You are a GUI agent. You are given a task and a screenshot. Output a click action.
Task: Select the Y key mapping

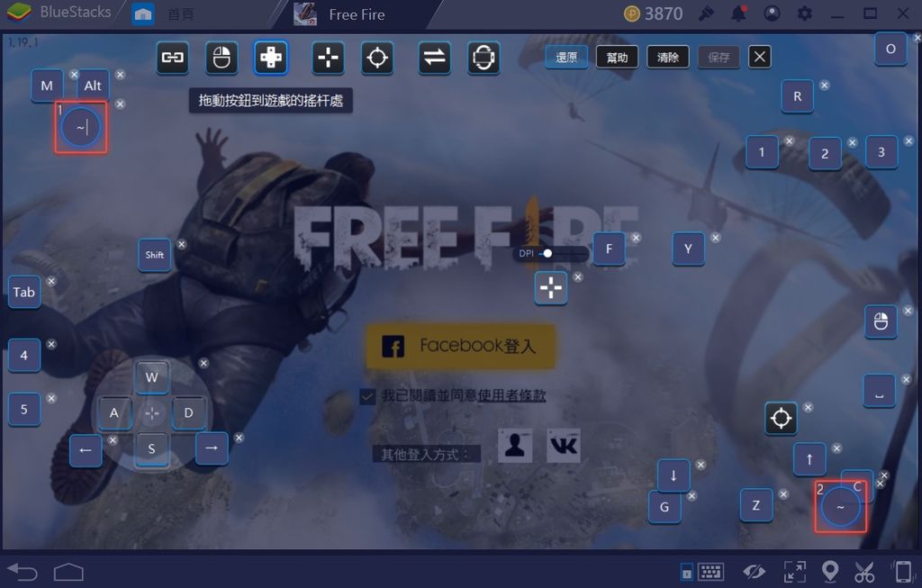688,249
